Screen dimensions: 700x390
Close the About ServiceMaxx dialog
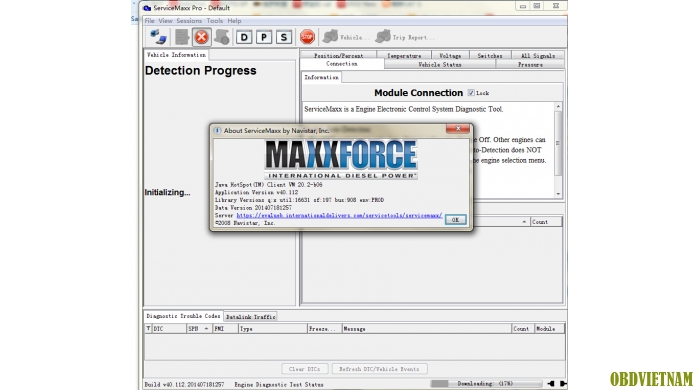pos(458,129)
